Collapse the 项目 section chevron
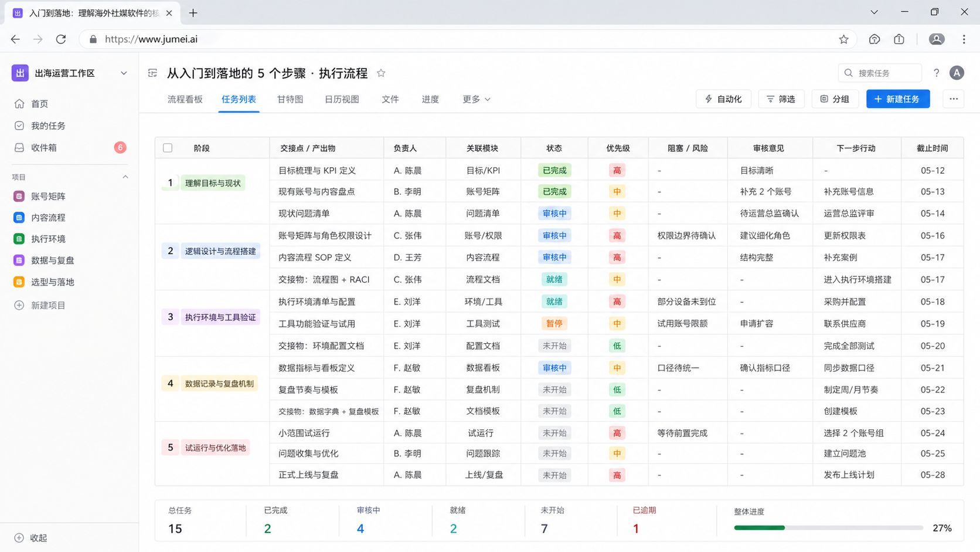This screenshot has height=552, width=980. [x=125, y=177]
